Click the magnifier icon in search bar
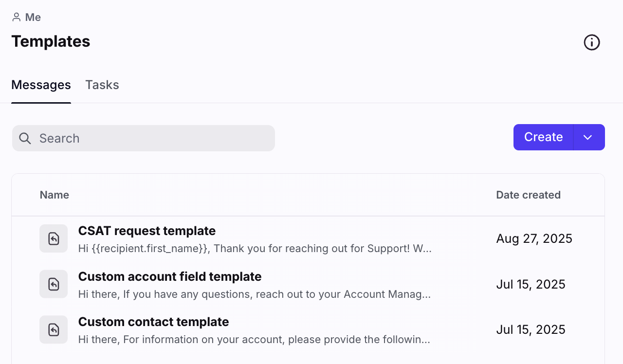The image size is (623, 364). 25,138
